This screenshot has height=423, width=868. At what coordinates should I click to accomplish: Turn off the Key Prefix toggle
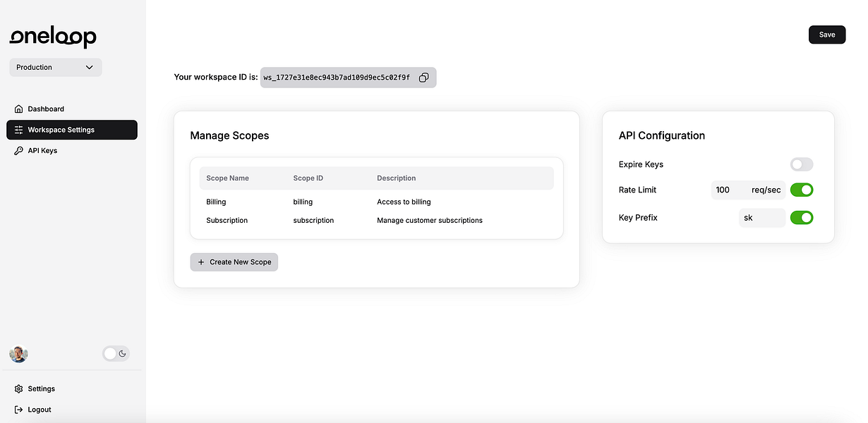[802, 218]
